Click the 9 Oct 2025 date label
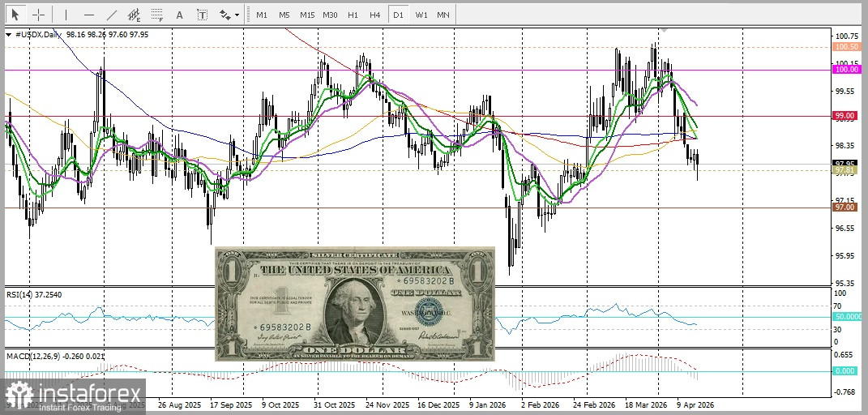Screen dimensions: 868x415 click(x=280, y=405)
